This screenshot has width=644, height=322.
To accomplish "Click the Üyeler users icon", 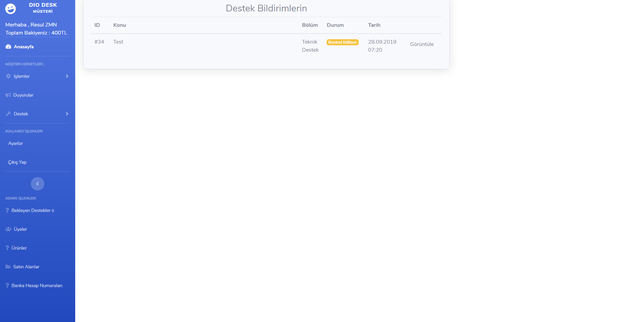I will 8,229.
